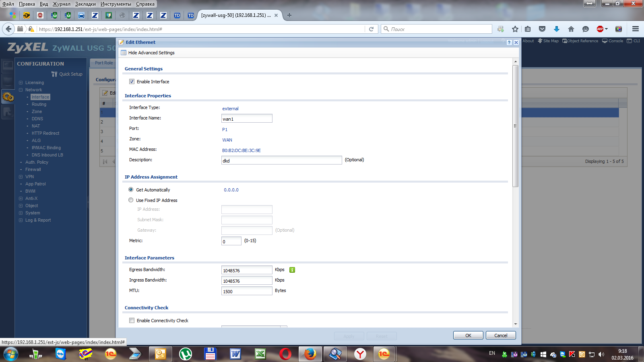Click the green Egress Bandwidth info icon
The image size is (644, 362).
point(292,270)
